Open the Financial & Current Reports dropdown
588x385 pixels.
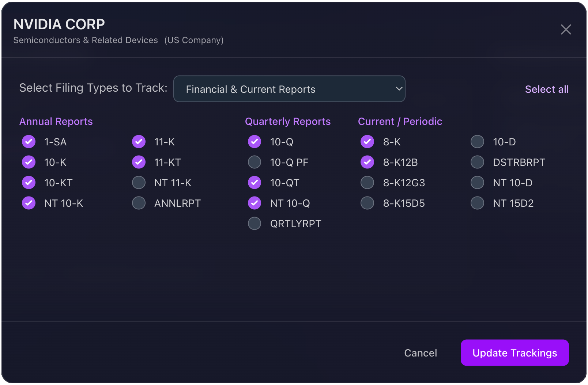(x=289, y=89)
